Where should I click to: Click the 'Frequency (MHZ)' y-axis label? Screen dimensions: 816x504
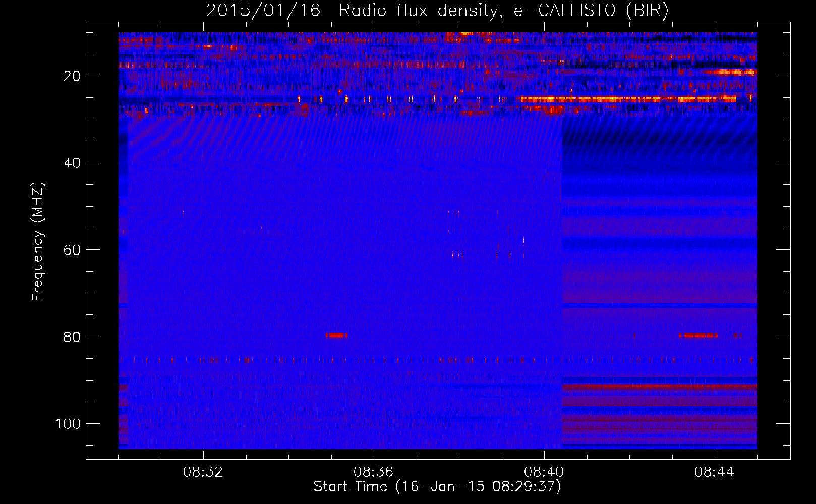coord(38,241)
